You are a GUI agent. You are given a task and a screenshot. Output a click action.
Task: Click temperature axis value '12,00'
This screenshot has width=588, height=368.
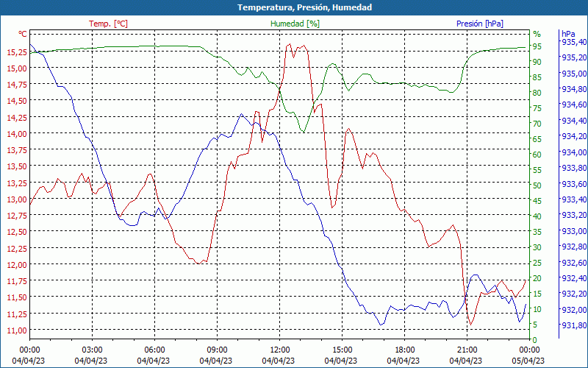(x=17, y=264)
